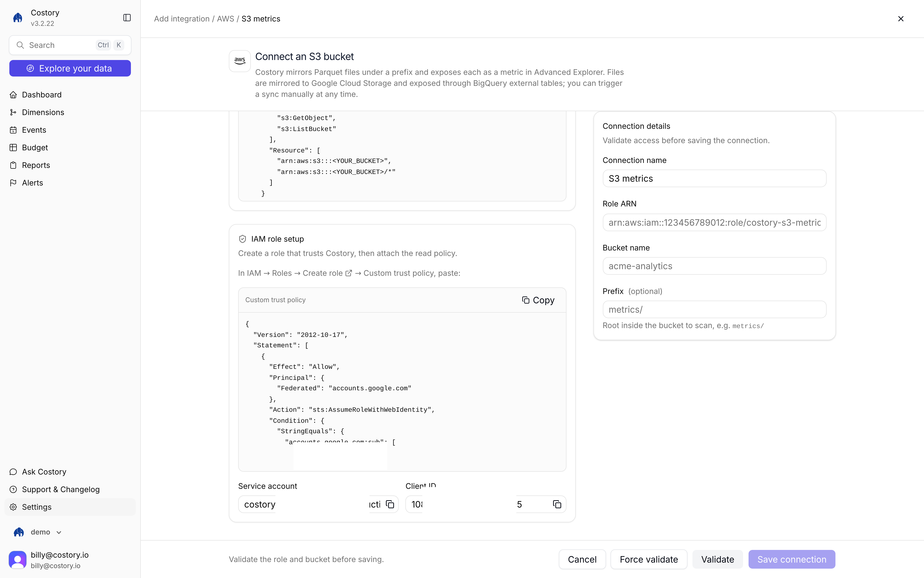The image size is (924, 578).
Task: Copy the Client ID value
Action: click(557, 504)
